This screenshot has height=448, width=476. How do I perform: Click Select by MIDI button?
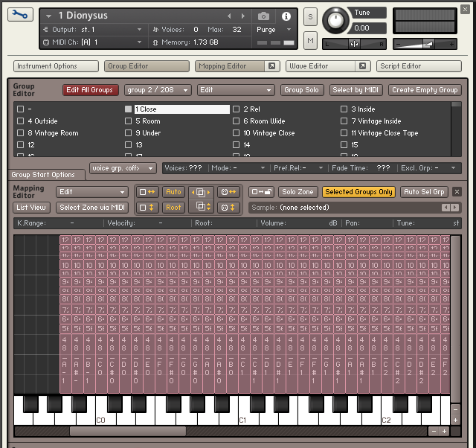(x=356, y=90)
